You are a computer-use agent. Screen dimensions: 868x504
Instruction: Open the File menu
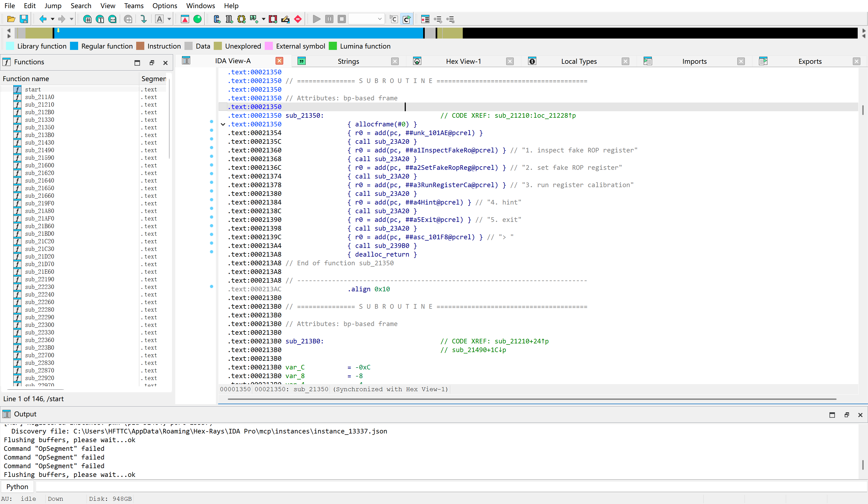click(x=10, y=5)
